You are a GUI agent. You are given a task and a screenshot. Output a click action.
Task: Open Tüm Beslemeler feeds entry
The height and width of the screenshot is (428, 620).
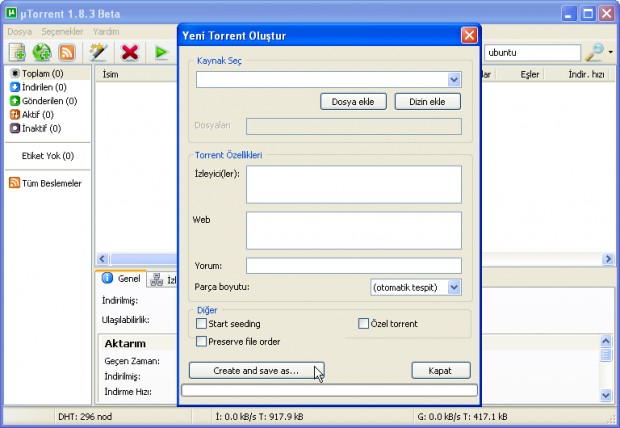[45, 183]
